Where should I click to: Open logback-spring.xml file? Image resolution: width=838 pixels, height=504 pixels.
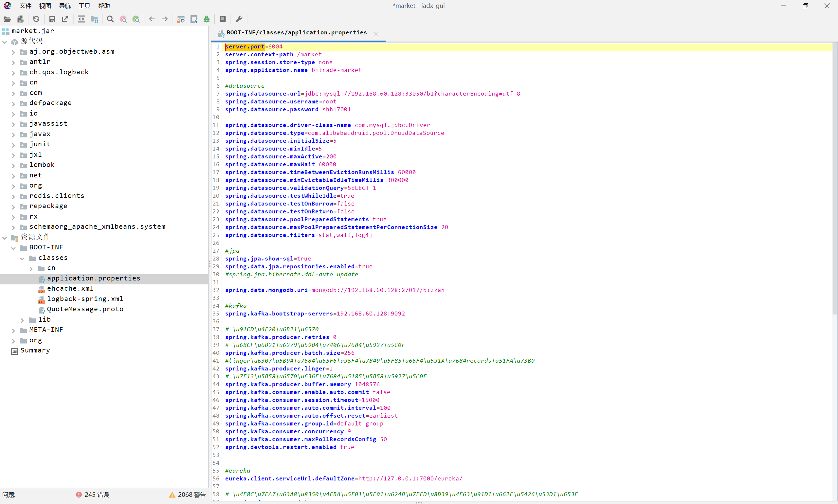[85, 299]
